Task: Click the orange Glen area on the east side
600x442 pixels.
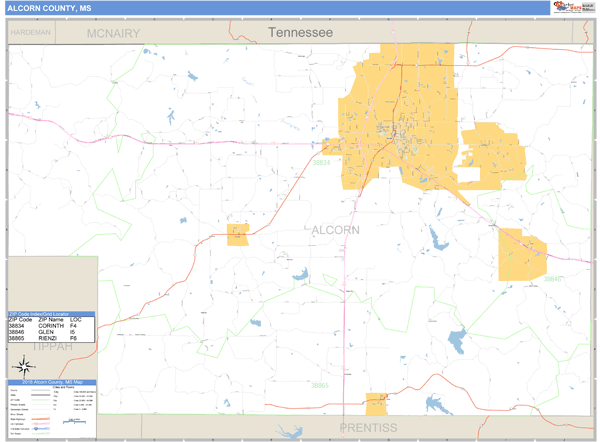Action: pos(521,253)
